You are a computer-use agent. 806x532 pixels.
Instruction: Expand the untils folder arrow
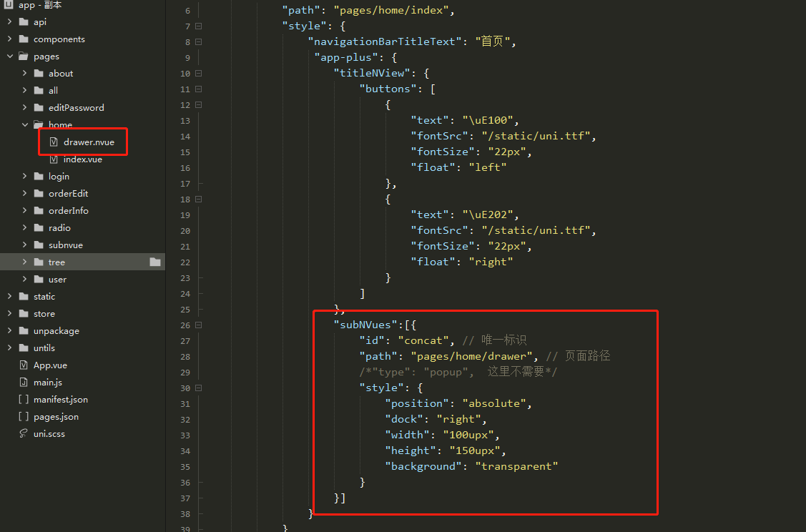click(10, 348)
